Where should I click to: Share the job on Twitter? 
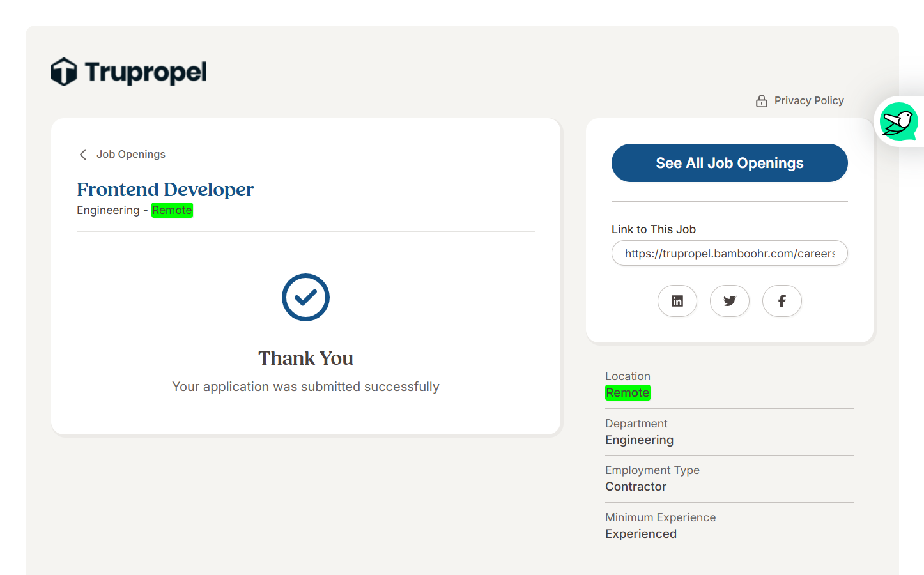point(730,301)
